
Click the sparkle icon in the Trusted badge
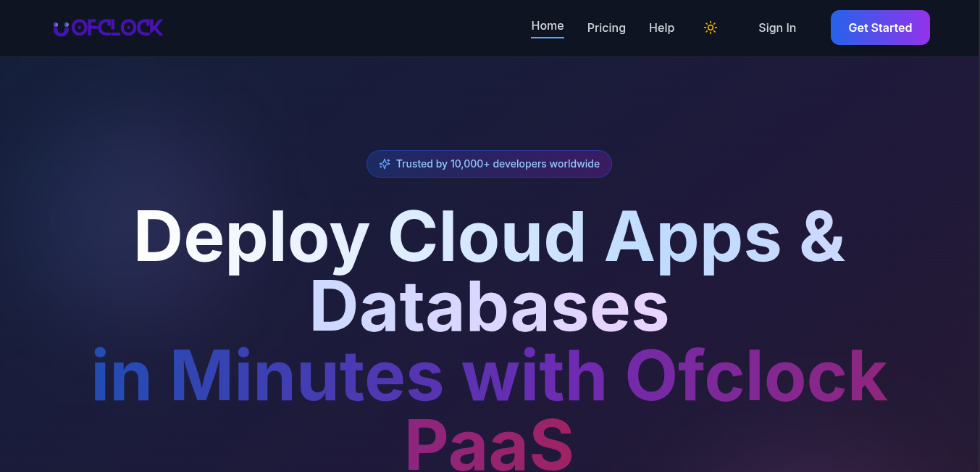[385, 164]
